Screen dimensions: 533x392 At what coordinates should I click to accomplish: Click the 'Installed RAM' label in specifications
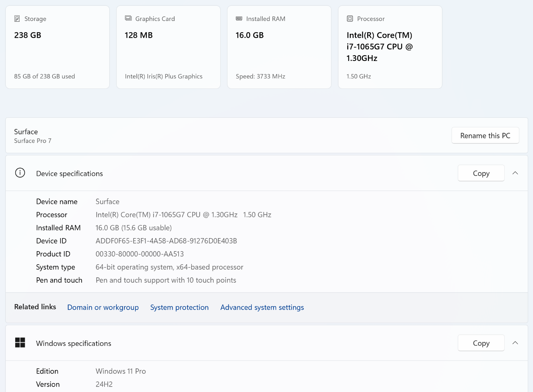[58, 228]
